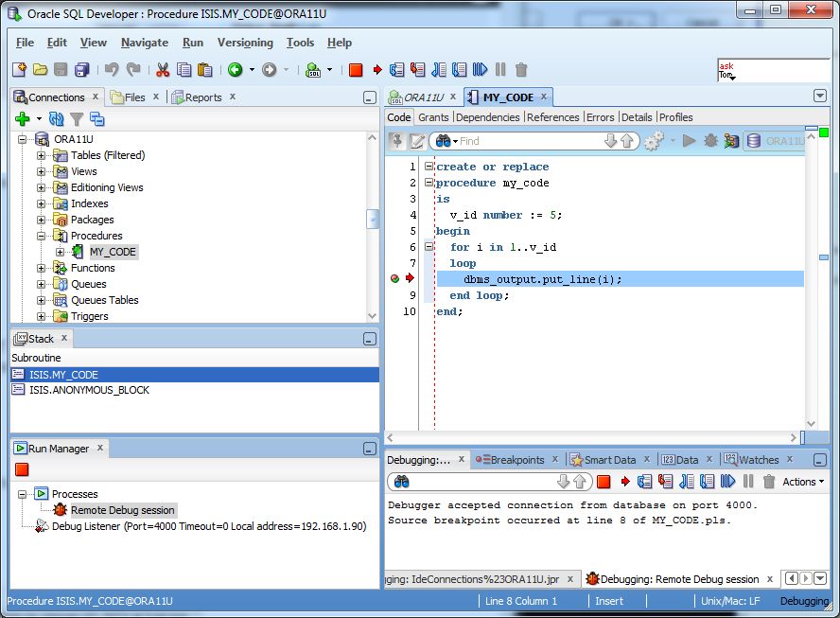Select ISIS.MY_CODE stack row
This screenshot has height=618, width=840.
pyautogui.click(x=195, y=375)
